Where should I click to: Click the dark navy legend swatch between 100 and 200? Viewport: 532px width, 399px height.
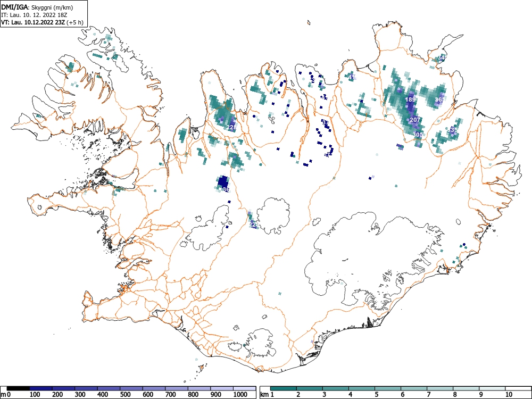pos(41,388)
